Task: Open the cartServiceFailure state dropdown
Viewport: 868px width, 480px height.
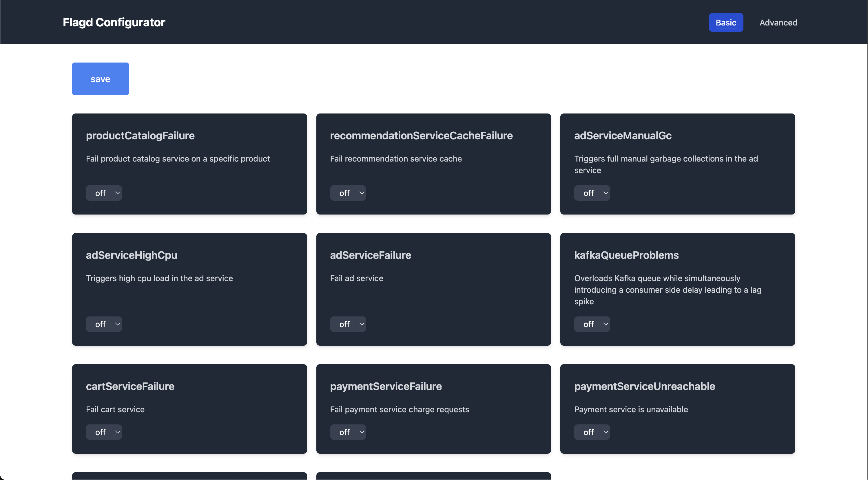Action: pyautogui.click(x=104, y=432)
